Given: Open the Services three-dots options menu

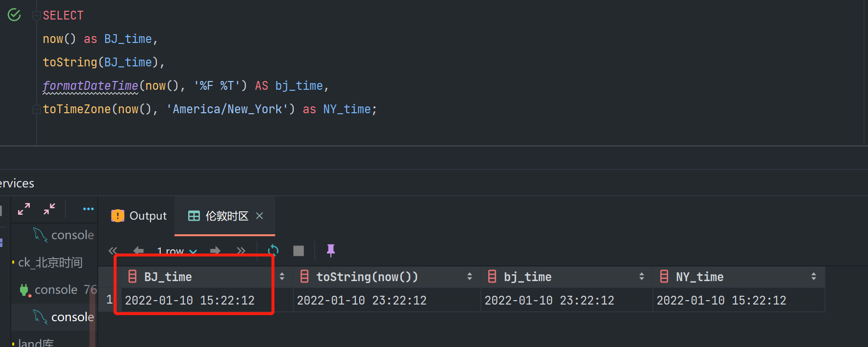Looking at the screenshot, I should tap(88, 209).
